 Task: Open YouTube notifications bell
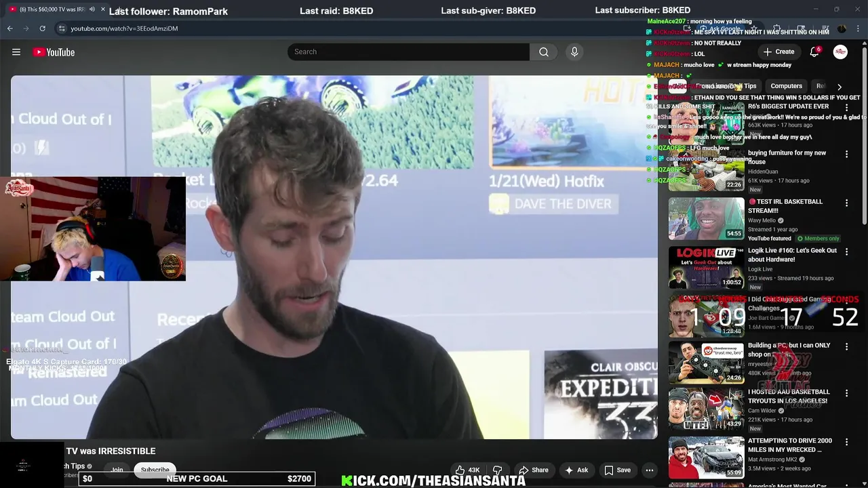814,52
